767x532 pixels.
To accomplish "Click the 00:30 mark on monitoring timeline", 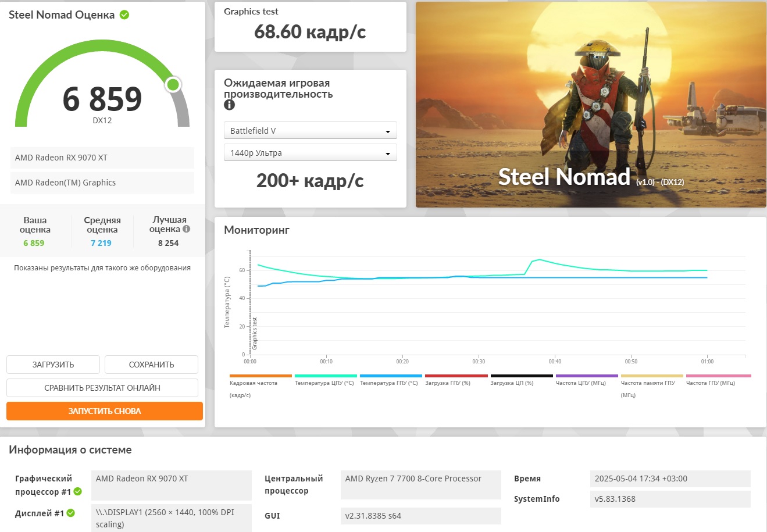I will (x=479, y=362).
